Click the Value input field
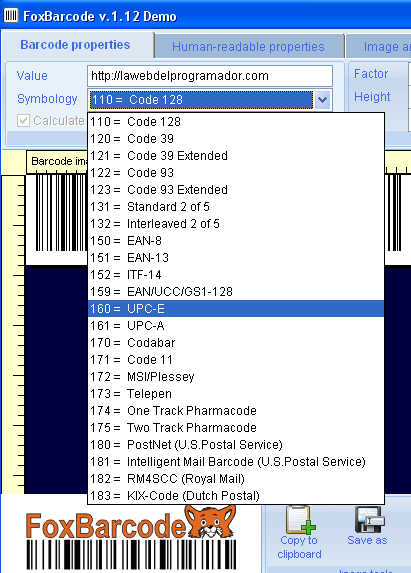The height and width of the screenshot is (573, 411). [210, 76]
